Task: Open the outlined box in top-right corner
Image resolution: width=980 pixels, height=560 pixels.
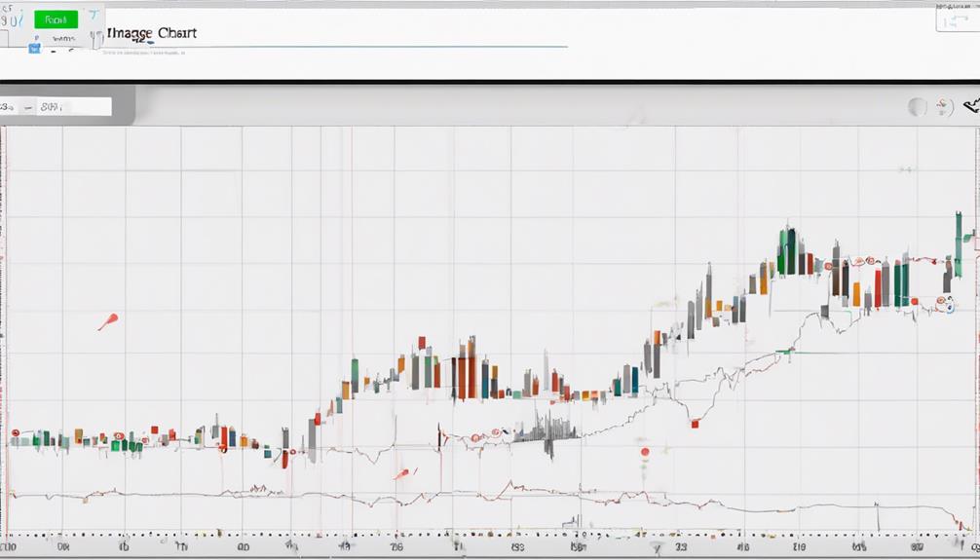Action: point(958,20)
